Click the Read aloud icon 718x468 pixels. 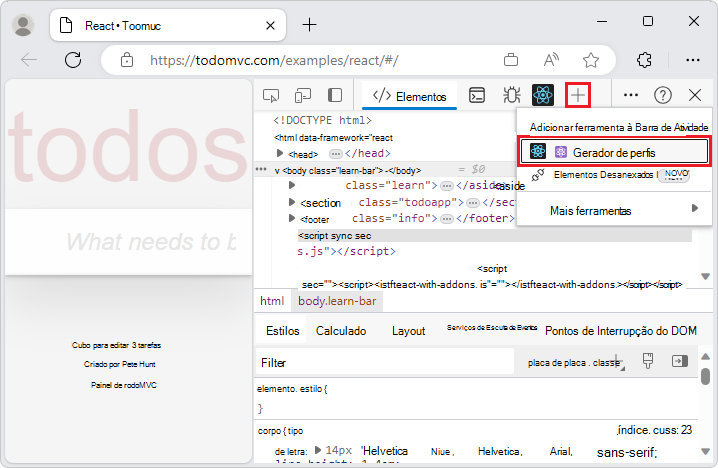click(x=551, y=60)
